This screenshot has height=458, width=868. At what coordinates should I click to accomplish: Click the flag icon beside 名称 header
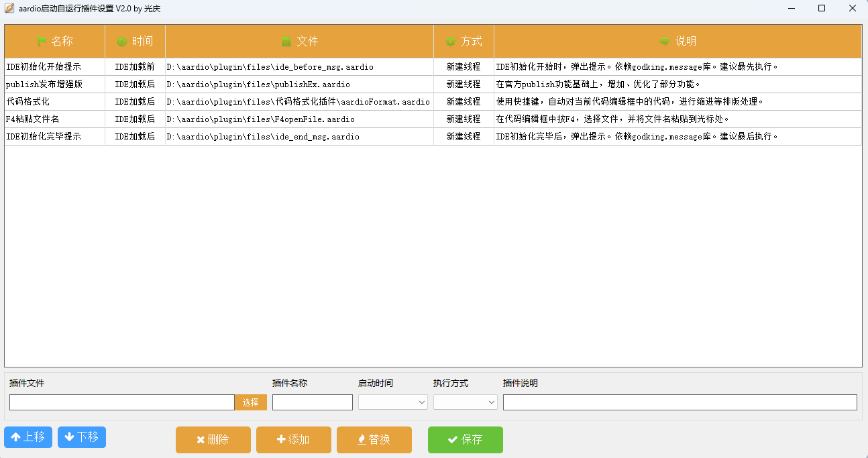42,42
